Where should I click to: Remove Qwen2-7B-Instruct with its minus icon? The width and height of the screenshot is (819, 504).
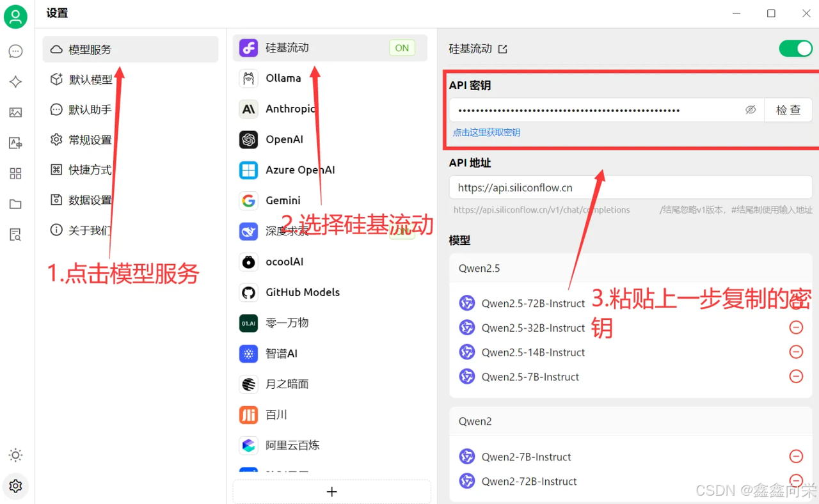[796, 456]
